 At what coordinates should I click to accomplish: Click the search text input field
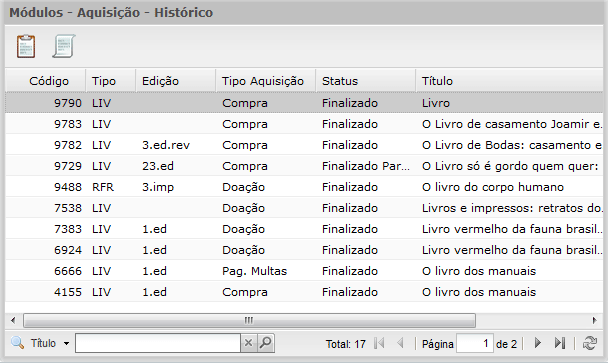pos(158,343)
